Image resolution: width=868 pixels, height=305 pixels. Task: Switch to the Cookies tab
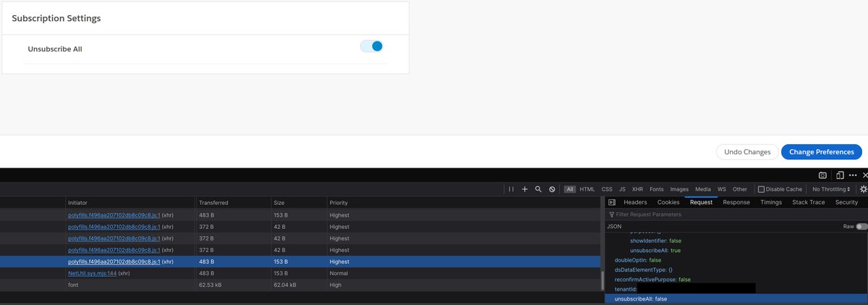pyautogui.click(x=668, y=202)
